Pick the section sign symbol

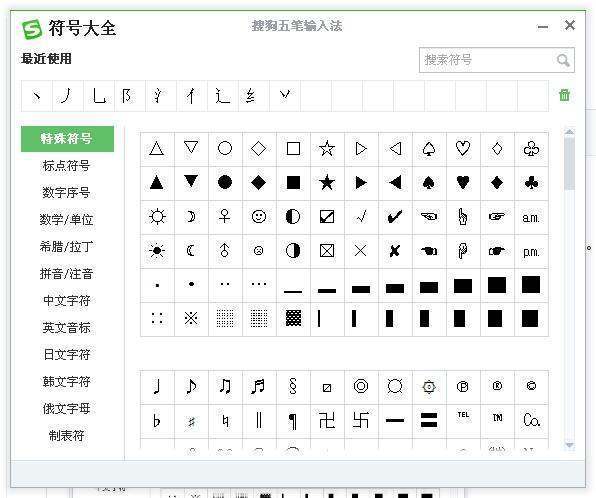click(293, 387)
